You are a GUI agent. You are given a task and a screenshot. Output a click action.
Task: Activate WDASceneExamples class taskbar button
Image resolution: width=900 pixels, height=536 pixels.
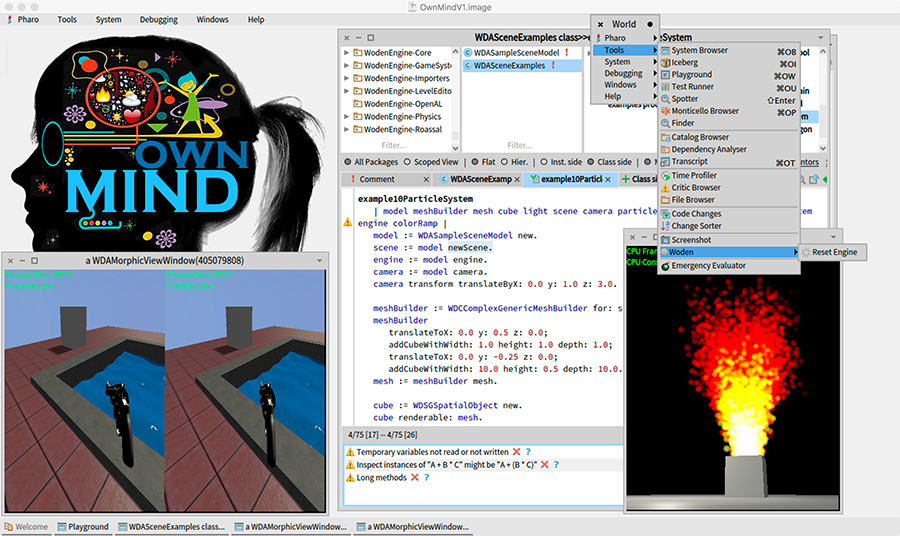172,527
